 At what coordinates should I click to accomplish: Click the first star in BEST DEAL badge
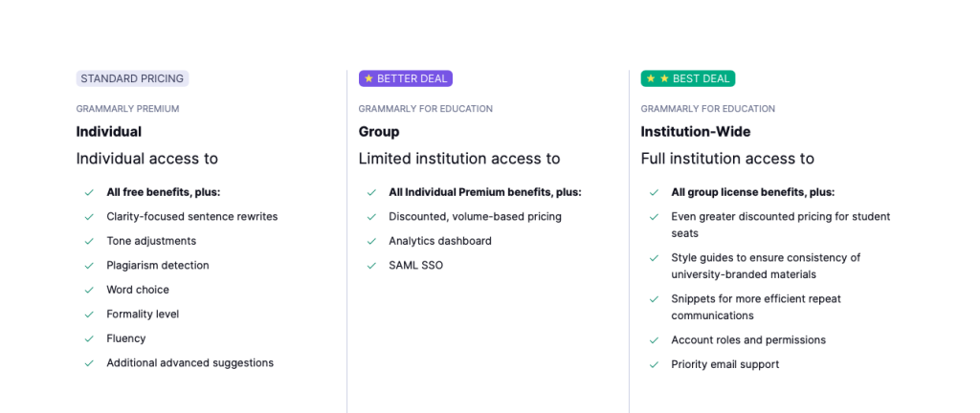pyautogui.click(x=651, y=78)
